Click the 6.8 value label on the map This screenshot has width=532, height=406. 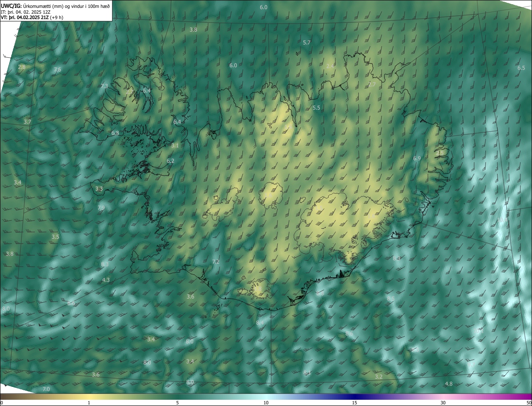click(115, 133)
